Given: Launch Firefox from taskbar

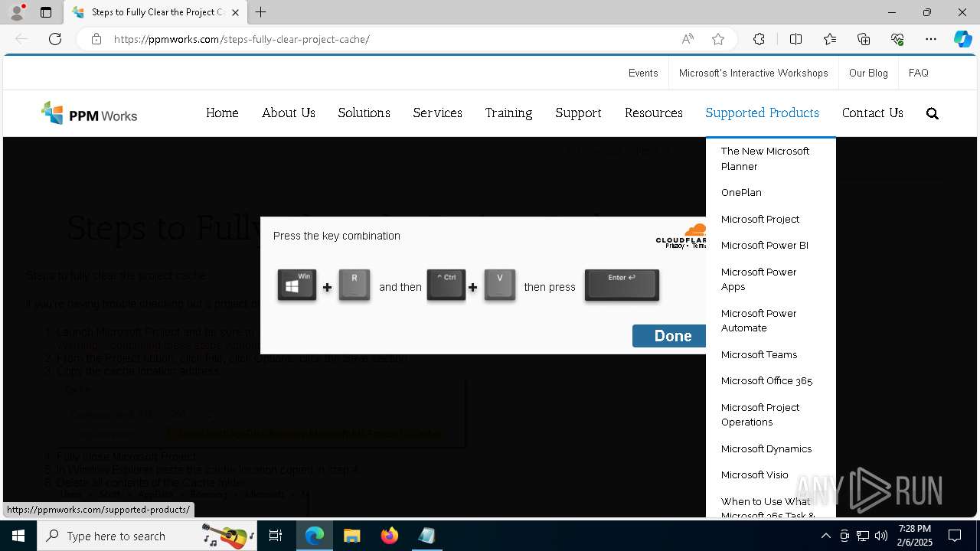Looking at the screenshot, I should tap(390, 536).
